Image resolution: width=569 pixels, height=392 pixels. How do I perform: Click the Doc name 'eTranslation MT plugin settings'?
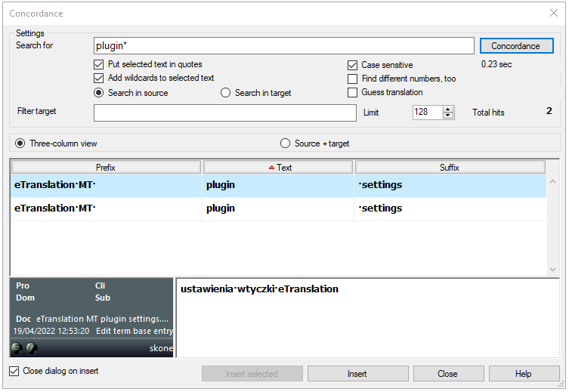(102, 319)
